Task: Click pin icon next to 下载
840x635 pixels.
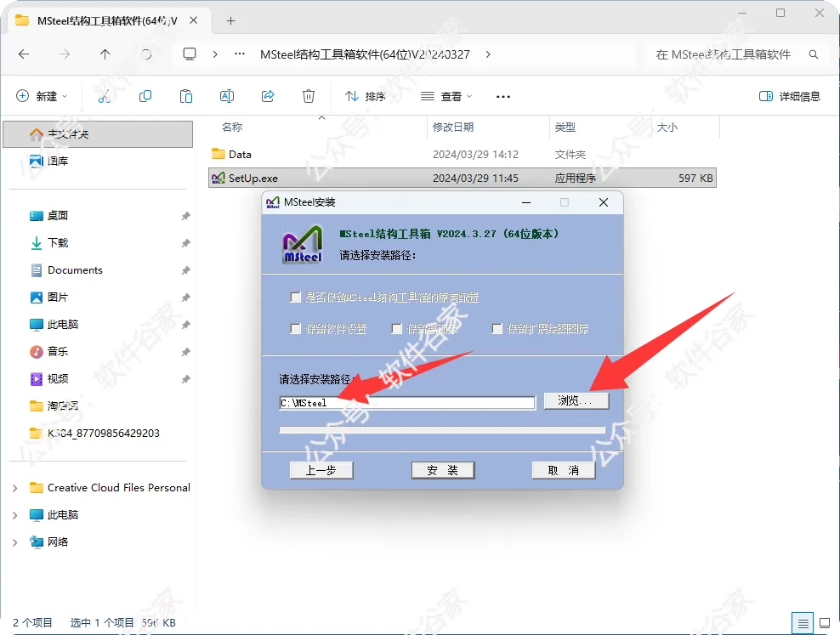Action: [x=185, y=243]
